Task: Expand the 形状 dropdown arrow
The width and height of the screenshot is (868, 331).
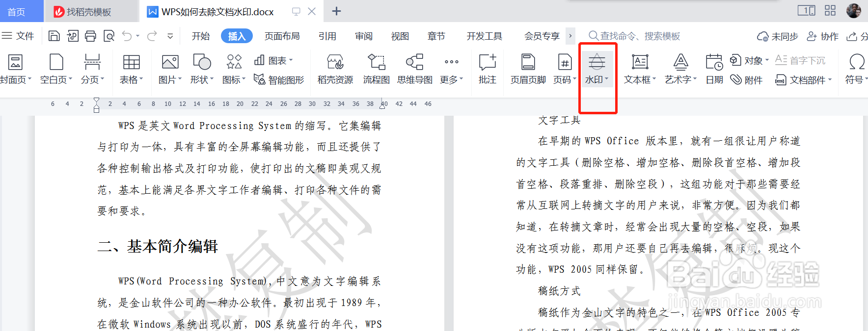Action: point(212,79)
